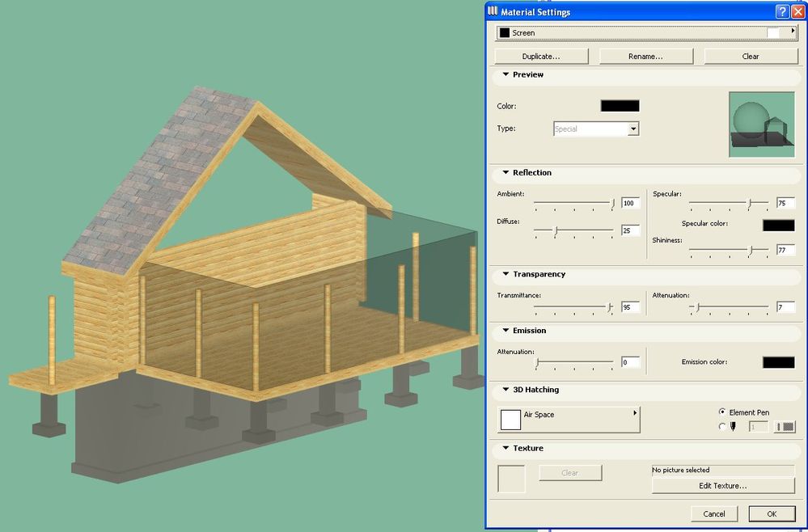Screen dimensions: 808x532
Task: Collapse the Transparency section
Action: click(x=506, y=274)
